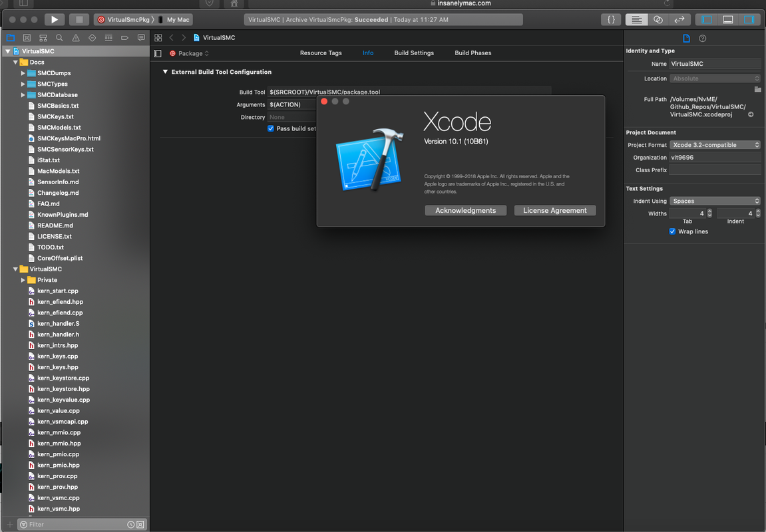
Task: Close the About Xcode dialog
Action: (x=324, y=102)
